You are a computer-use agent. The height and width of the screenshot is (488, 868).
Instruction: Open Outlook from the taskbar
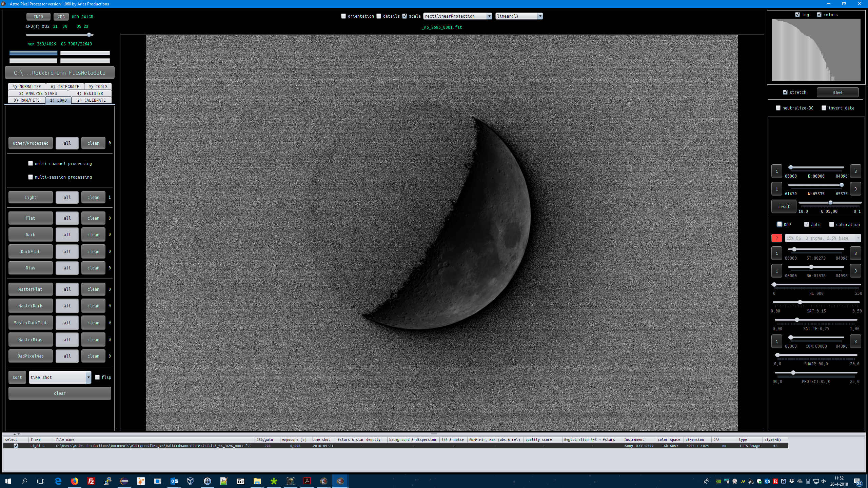(x=174, y=481)
